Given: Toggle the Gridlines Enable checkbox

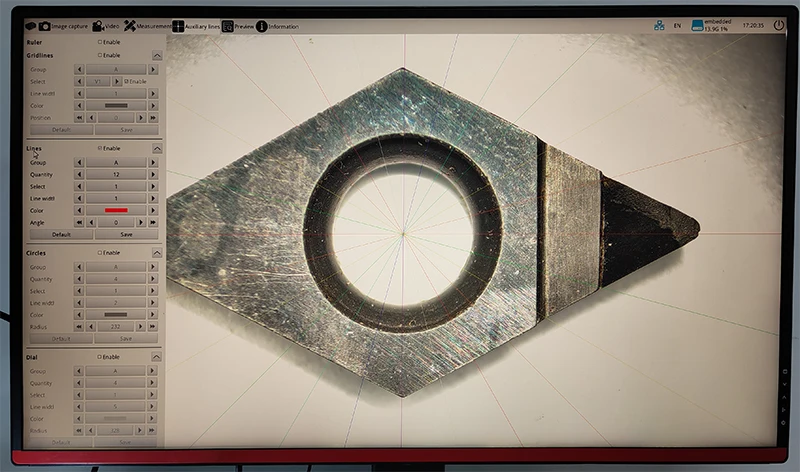Looking at the screenshot, I should (100, 55).
